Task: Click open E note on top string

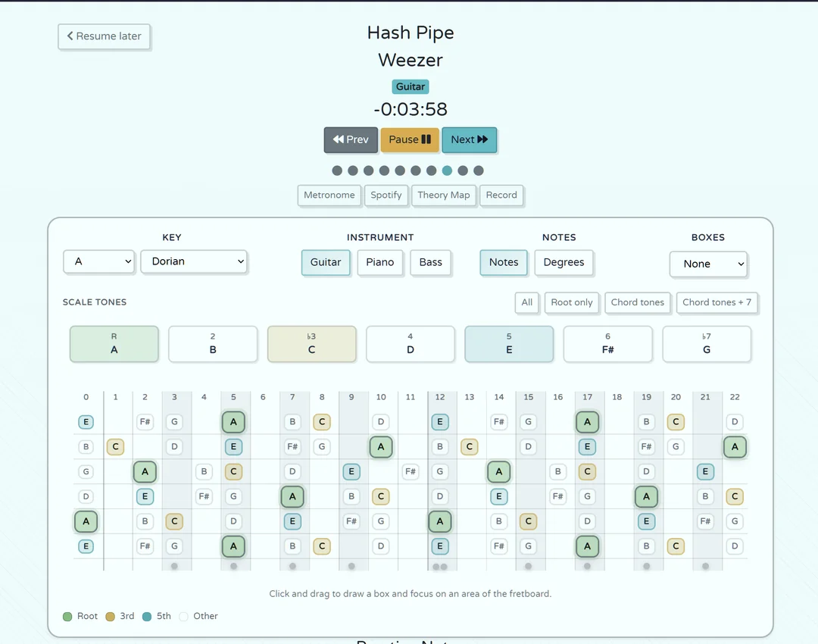Action: [86, 422]
